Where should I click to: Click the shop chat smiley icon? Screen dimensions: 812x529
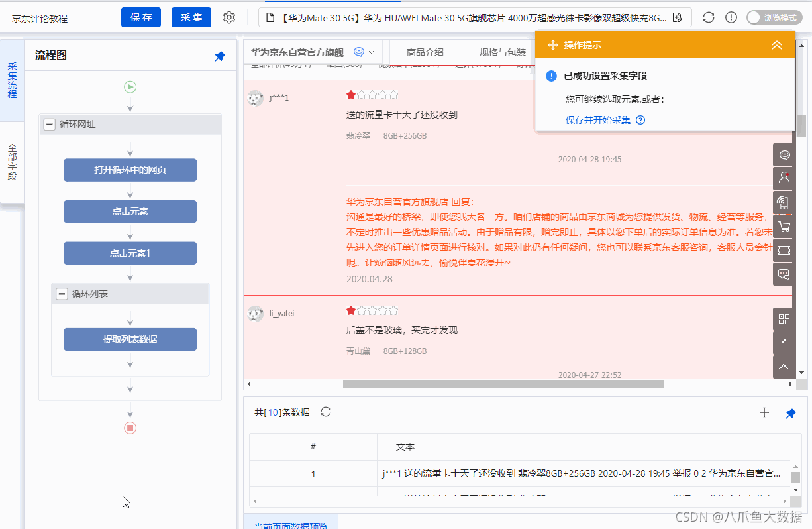[x=359, y=52]
